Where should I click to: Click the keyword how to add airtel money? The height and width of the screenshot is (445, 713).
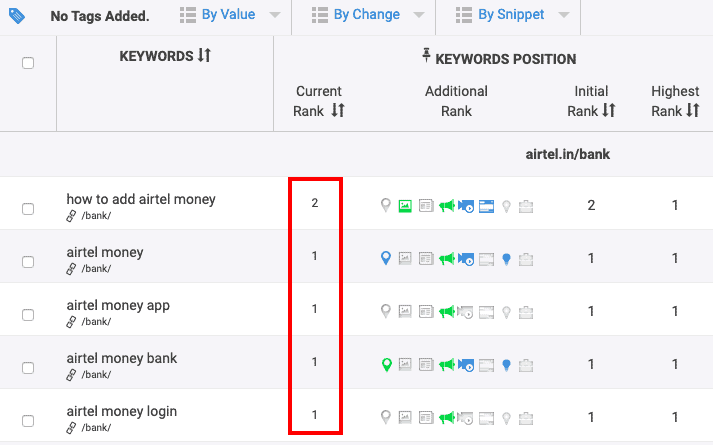tap(141, 199)
